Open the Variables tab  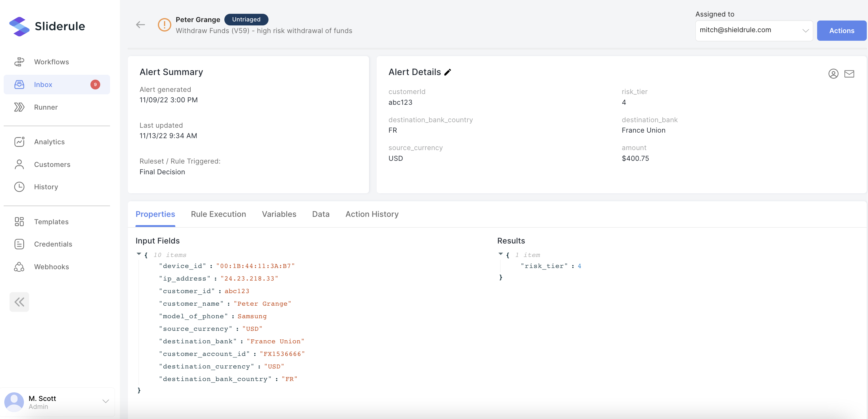tap(279, 214)
